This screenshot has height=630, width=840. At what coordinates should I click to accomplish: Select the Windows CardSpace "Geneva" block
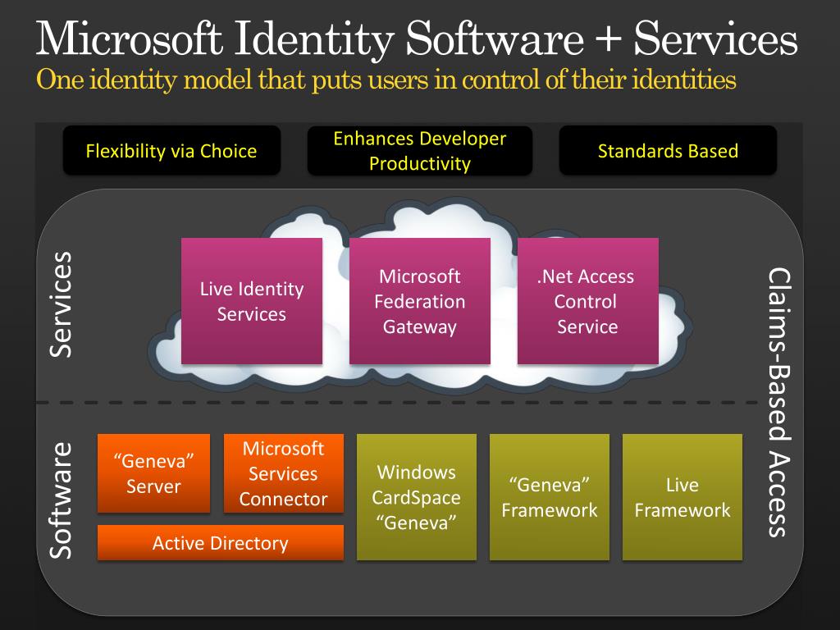(x=416, y=497)
